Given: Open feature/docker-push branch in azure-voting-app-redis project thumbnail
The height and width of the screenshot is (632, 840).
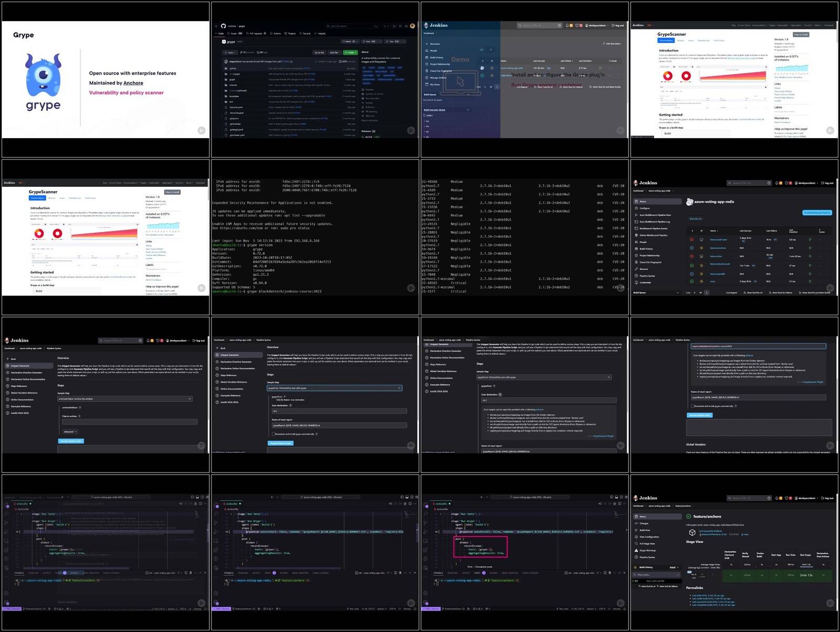Looking at the screenshot, I should 720,264.
